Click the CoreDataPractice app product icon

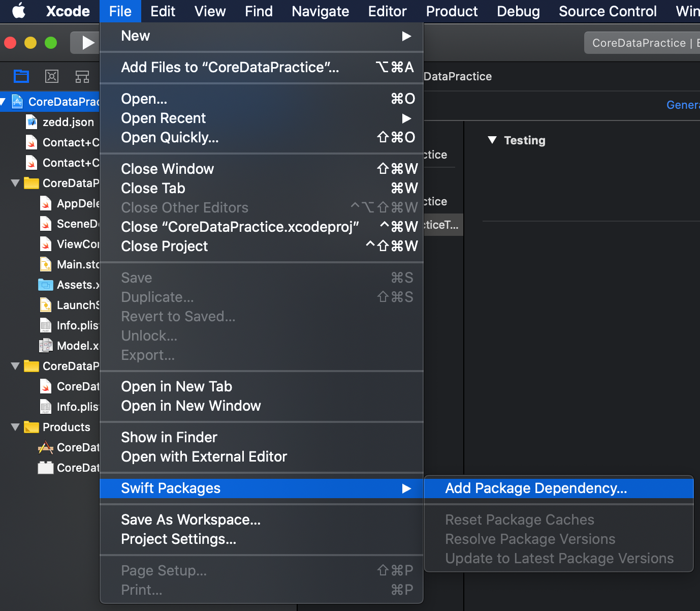coord(46,447)
